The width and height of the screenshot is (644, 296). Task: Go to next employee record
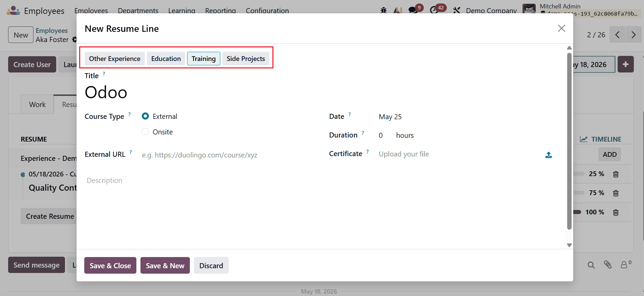click(634, 35)
